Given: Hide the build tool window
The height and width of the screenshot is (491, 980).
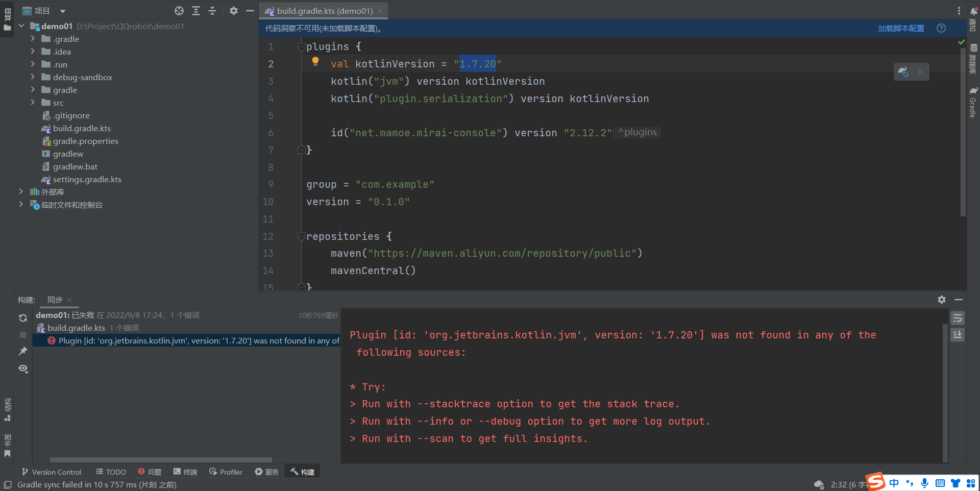Looking at the screenshot, I should tap(959, 300).
